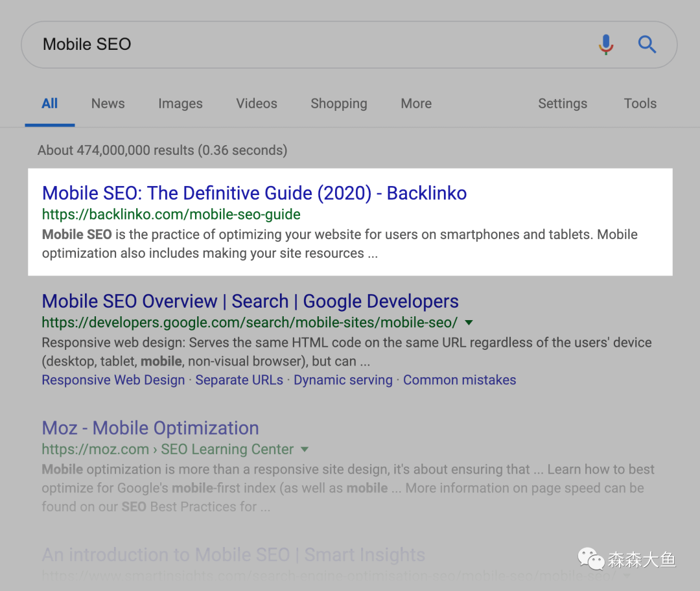The image size is (700, 591).
Task: Open the Responsive Web Design sitelink
Action: [x=113, y=380]
